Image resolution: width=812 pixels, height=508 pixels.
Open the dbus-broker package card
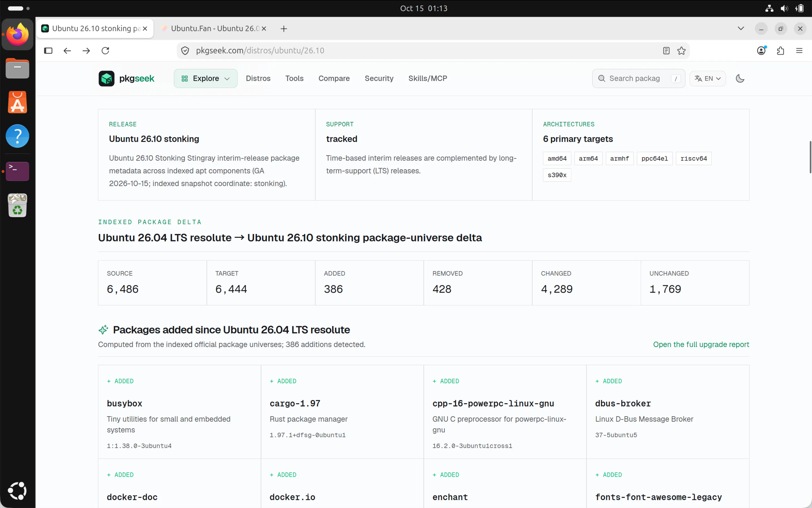click(668, 412)
